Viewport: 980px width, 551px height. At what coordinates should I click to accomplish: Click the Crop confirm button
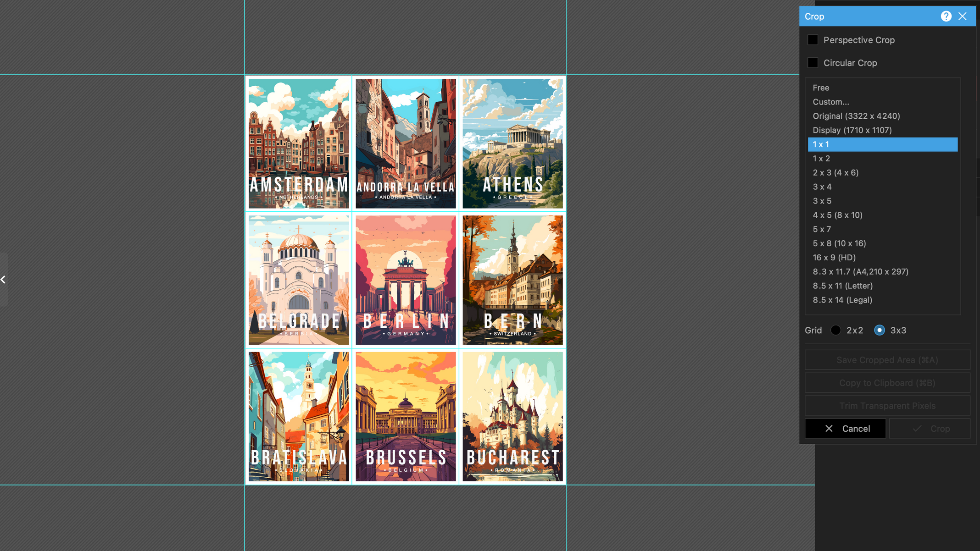pyautogui.click(x=930, y=429)
